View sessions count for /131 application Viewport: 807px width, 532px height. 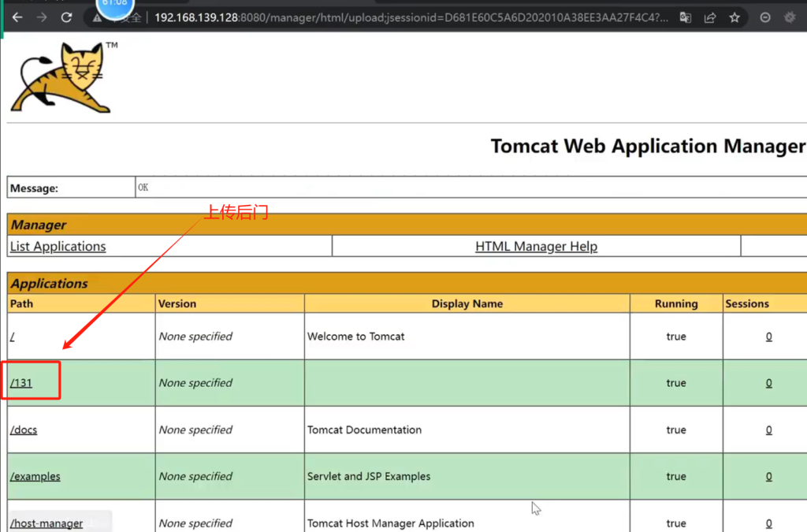pos(768,383)
